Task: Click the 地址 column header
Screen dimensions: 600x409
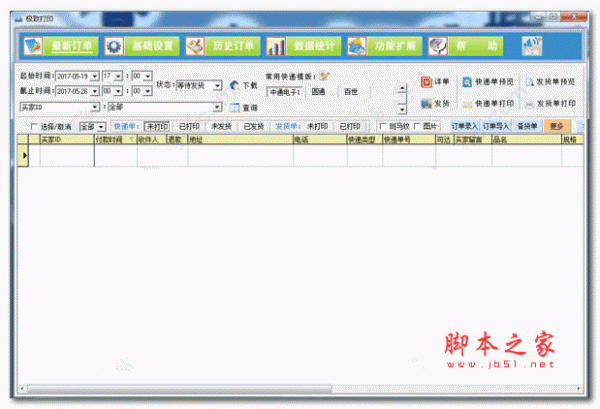Action: point(240,140)
